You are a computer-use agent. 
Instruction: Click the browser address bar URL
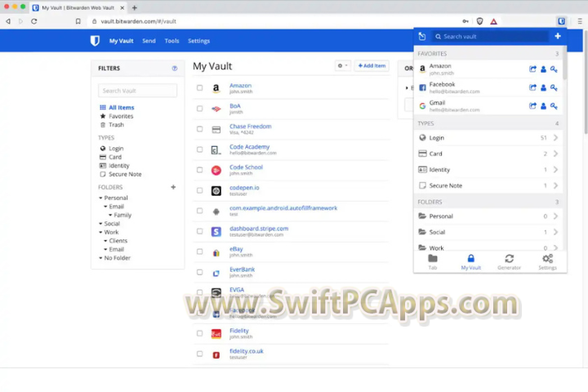point(138,21)
